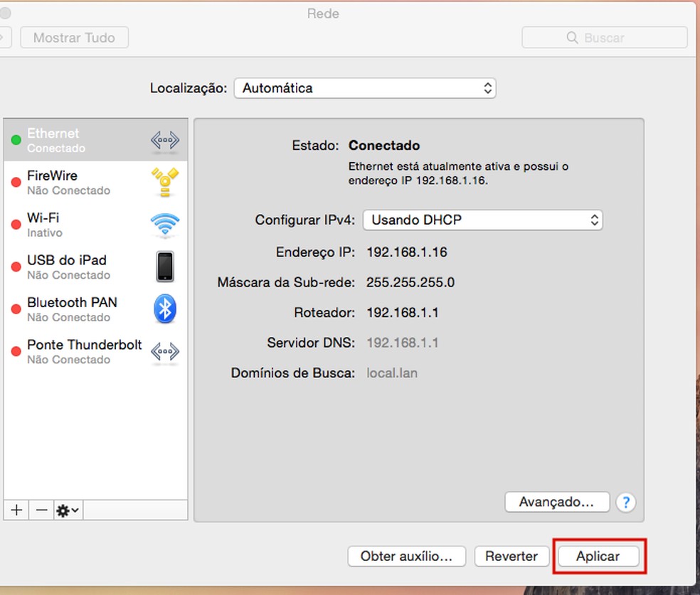Click the green status dot beside Ethernet
The image size is (700, 595).
point(16,140)
